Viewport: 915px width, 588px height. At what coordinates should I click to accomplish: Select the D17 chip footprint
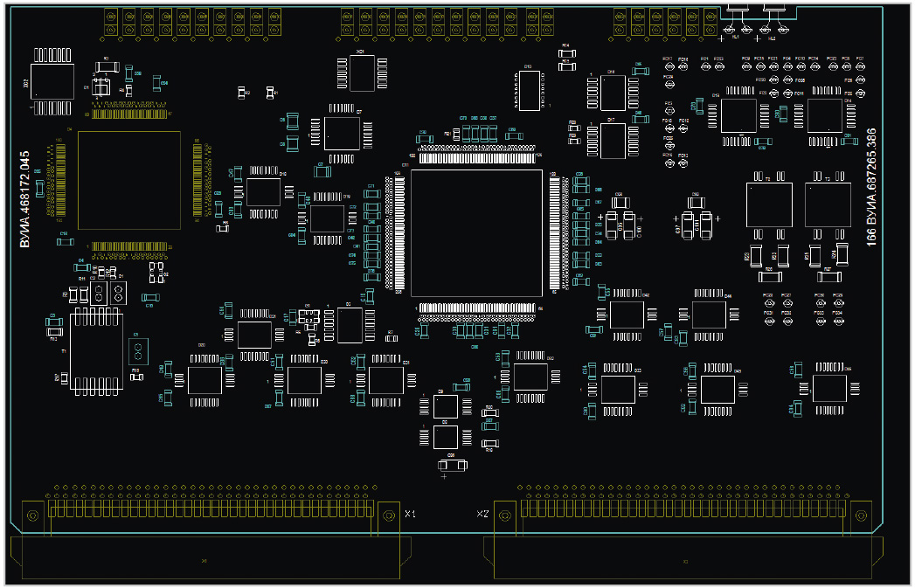click(x=613, y=141)
